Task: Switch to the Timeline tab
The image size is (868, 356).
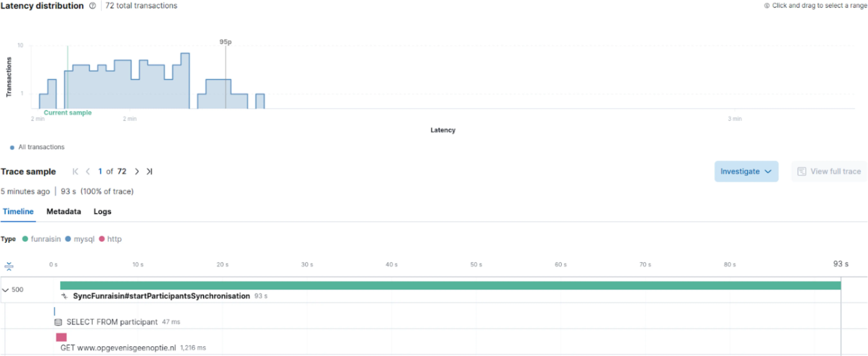Action: point(18,212)
